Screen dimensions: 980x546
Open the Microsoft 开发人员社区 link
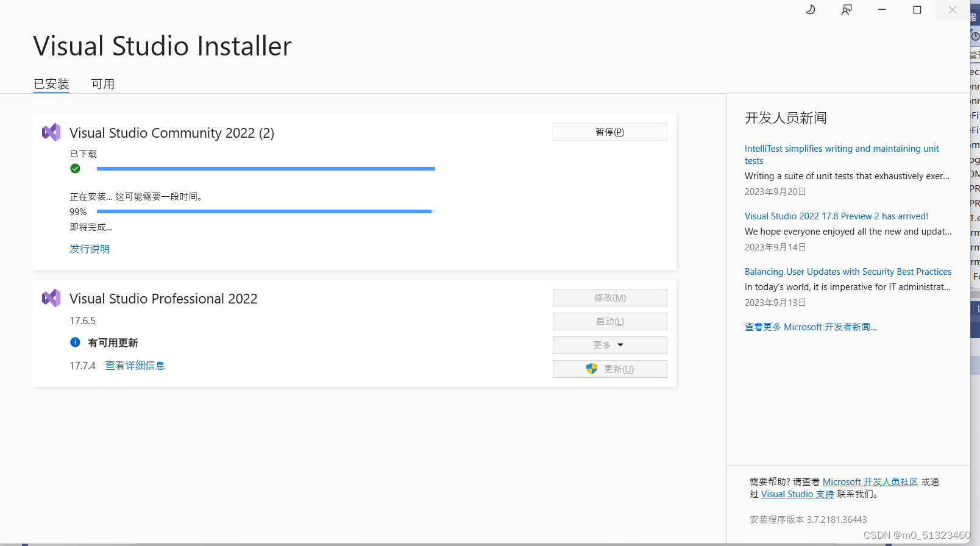pos(870,482)
